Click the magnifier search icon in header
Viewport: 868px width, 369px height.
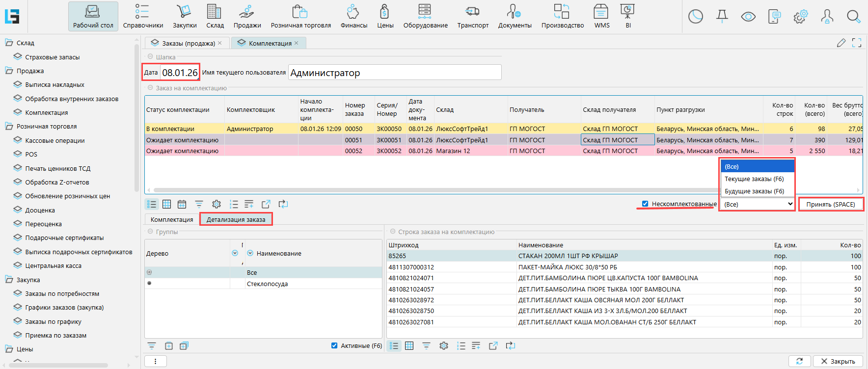(x=853, y=17)
